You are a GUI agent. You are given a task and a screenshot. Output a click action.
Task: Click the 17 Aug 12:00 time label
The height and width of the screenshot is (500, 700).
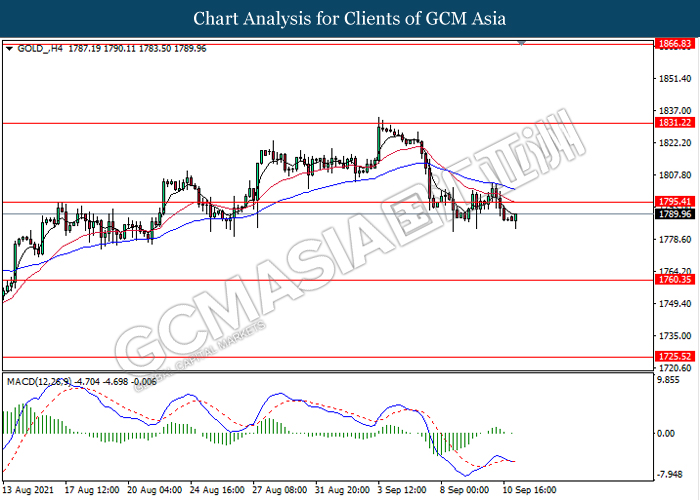[92, 490]
